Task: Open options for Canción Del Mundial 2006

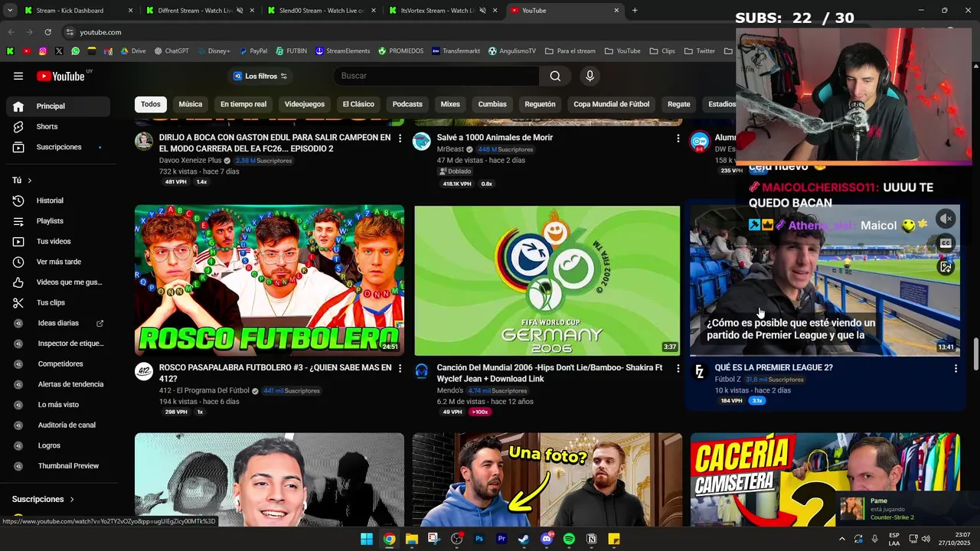Action: [678, 368]
